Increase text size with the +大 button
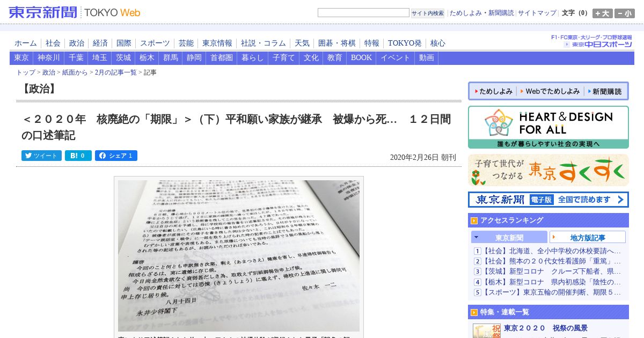The height and width of the screenshot is (338, 644). (x=602, y=13)
